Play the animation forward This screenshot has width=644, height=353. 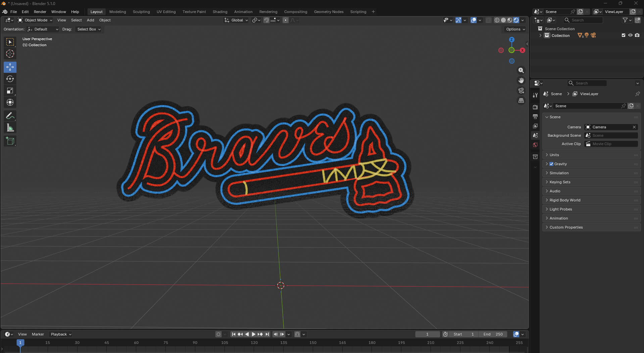click(x=253, y=334)
